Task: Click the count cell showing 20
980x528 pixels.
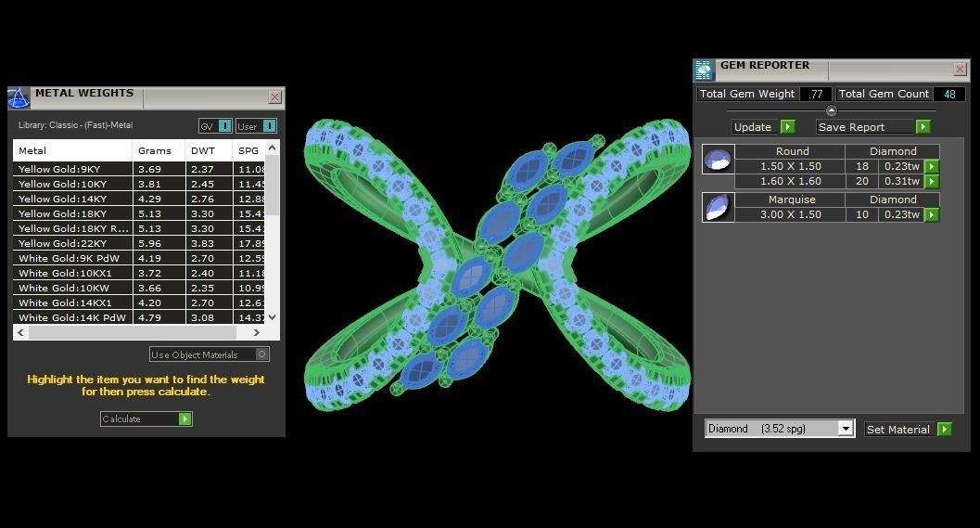Action: tap(862, 182)
